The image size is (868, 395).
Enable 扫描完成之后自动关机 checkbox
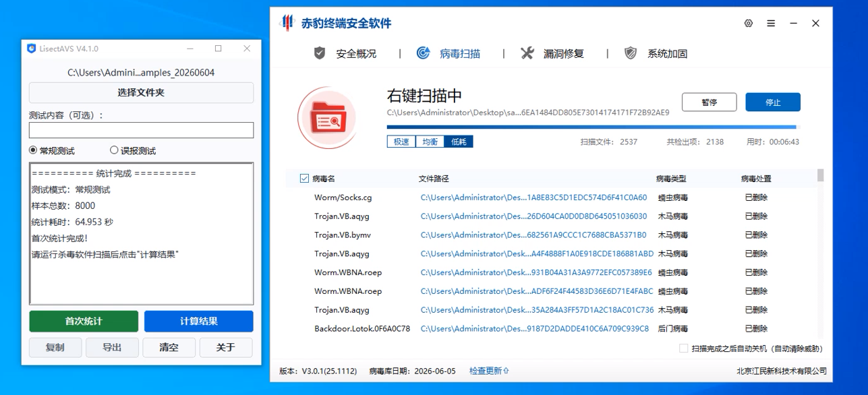point(684,348)
